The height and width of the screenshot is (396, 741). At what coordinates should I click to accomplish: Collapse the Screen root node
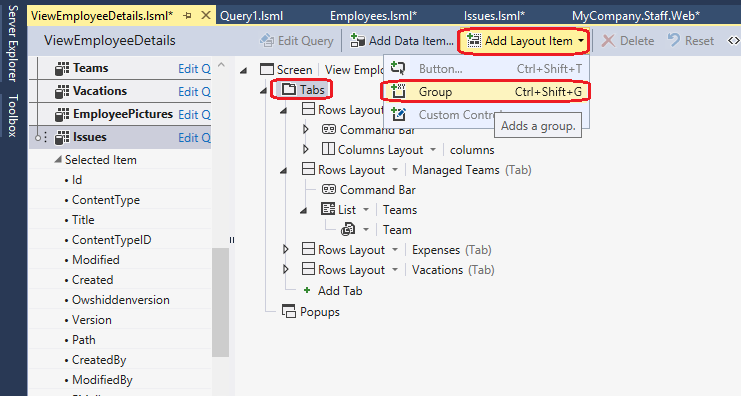pyautogui.click(x=244, y=70)
